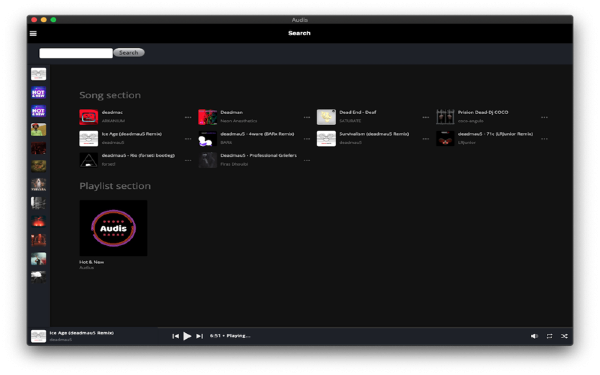Open more options for Deadman song
The image size is (600, 375).
click(307, 117)
